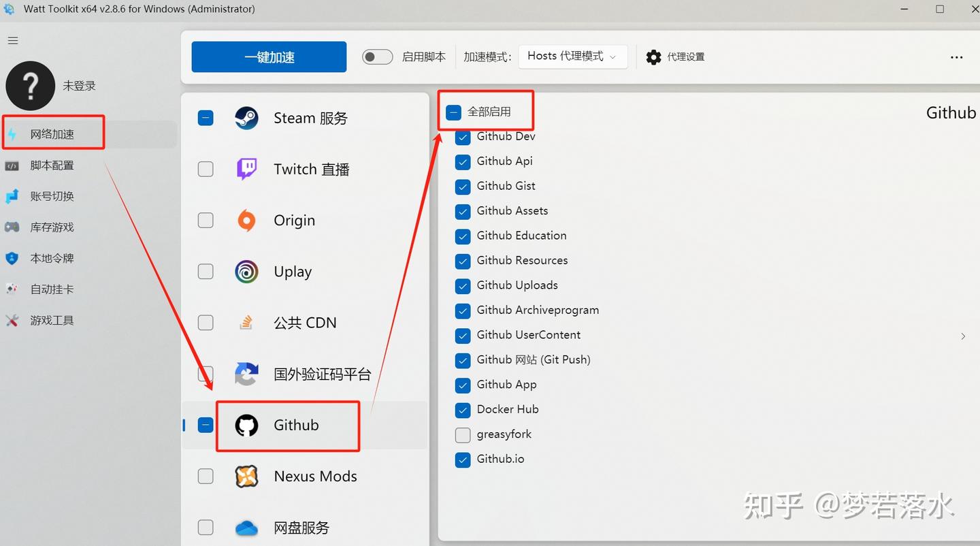Uncheck the Github Dev checkbox
Image resolution: width=980 pixels, height=546 pixels.
click(463, 137)
